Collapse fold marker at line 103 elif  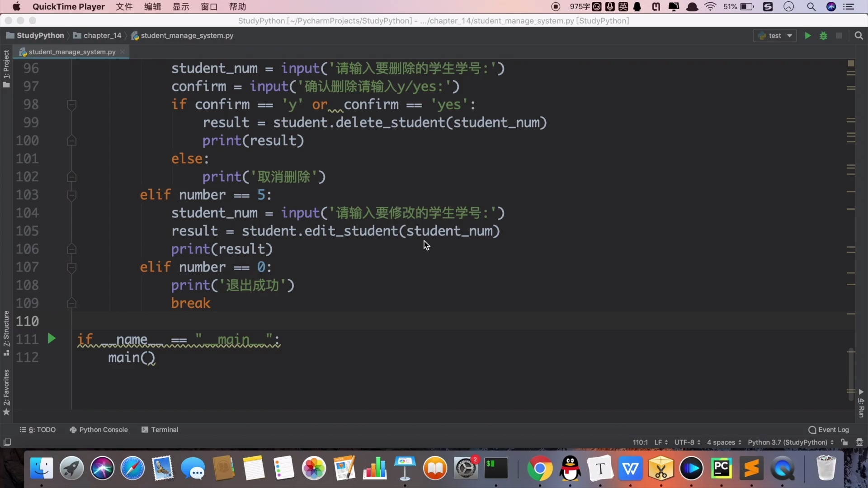pos(71,195)
